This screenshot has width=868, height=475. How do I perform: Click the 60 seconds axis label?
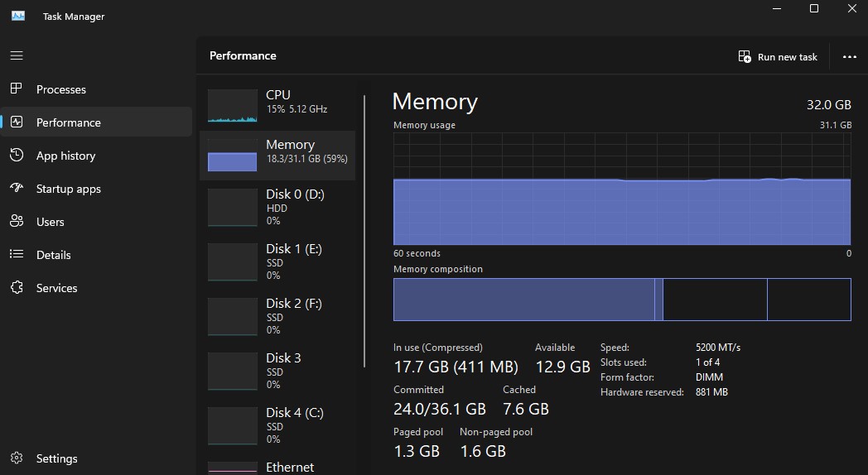click(x=417, y=253)
